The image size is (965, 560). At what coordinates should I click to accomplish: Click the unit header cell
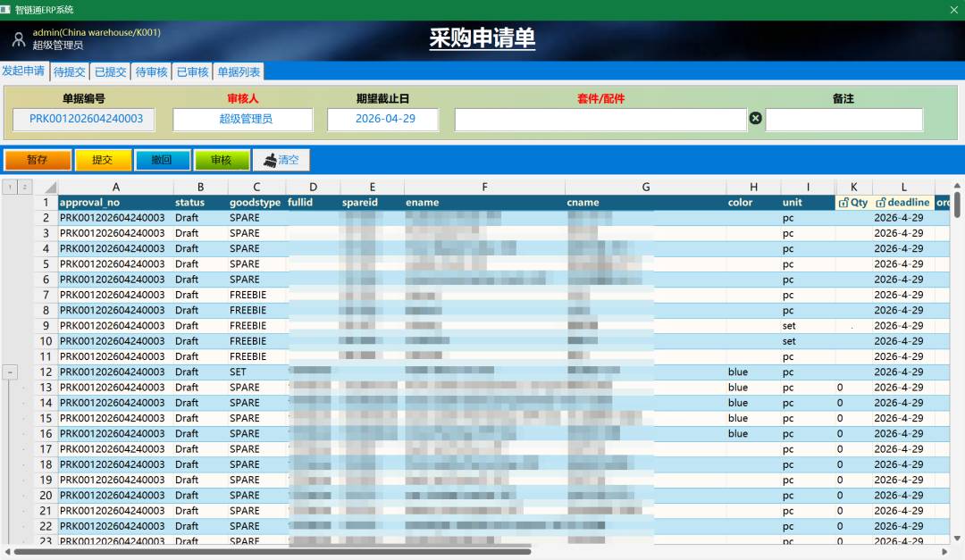click(808, 203)
